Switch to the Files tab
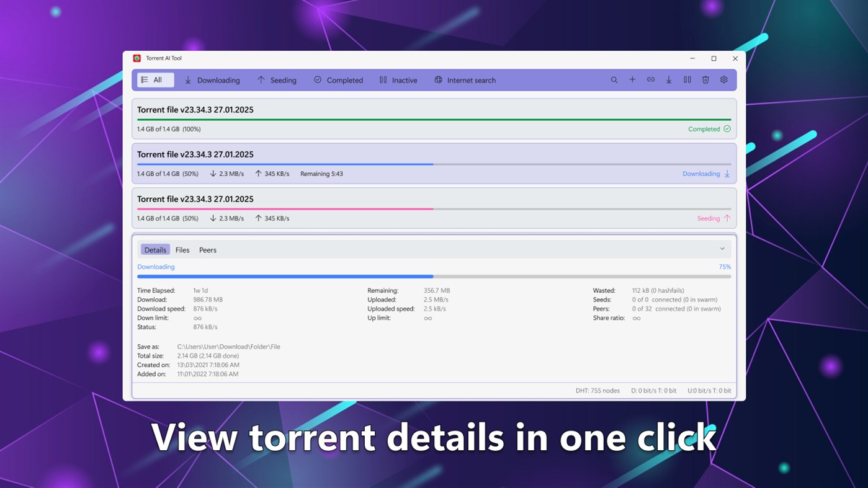Image resolution: width=868 pixels, height=488 pixels. (182, 249)
